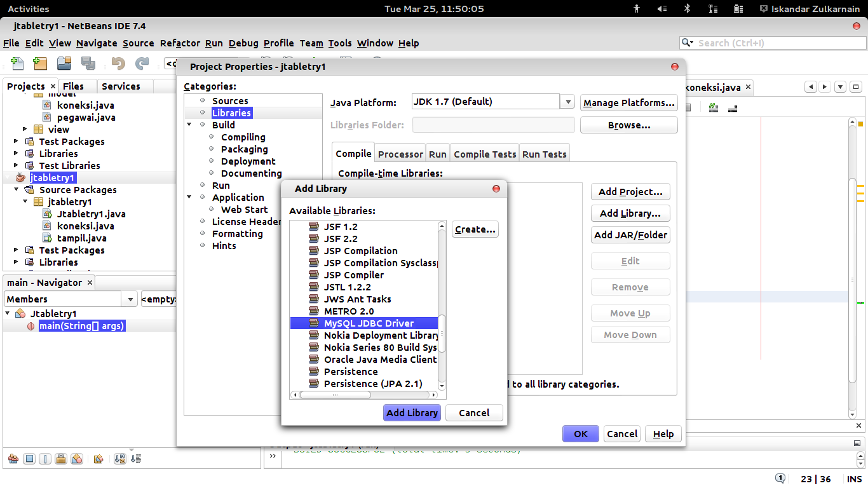
Task: Collapse the jtabletry1 package in Projects
Action: [25, 202]
